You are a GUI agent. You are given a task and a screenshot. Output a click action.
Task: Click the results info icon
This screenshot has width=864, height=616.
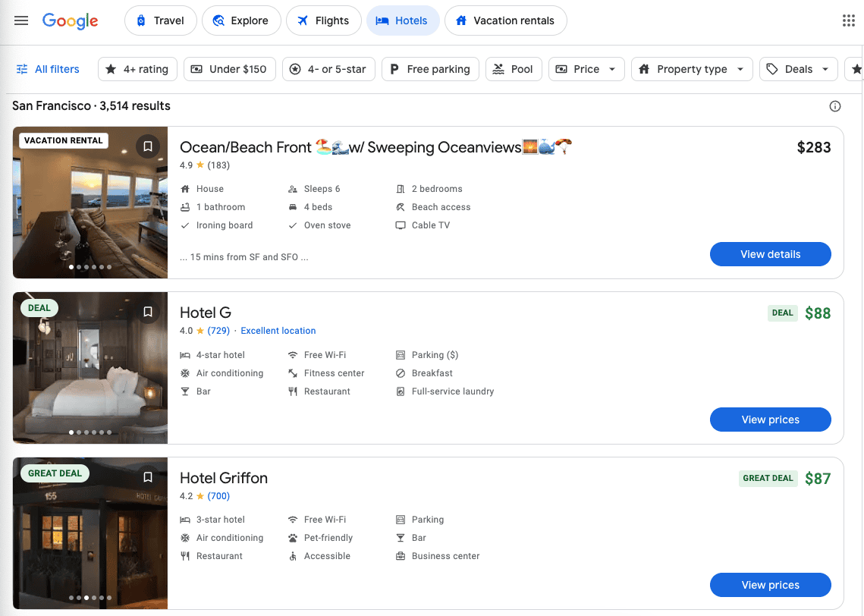(835, 106)
